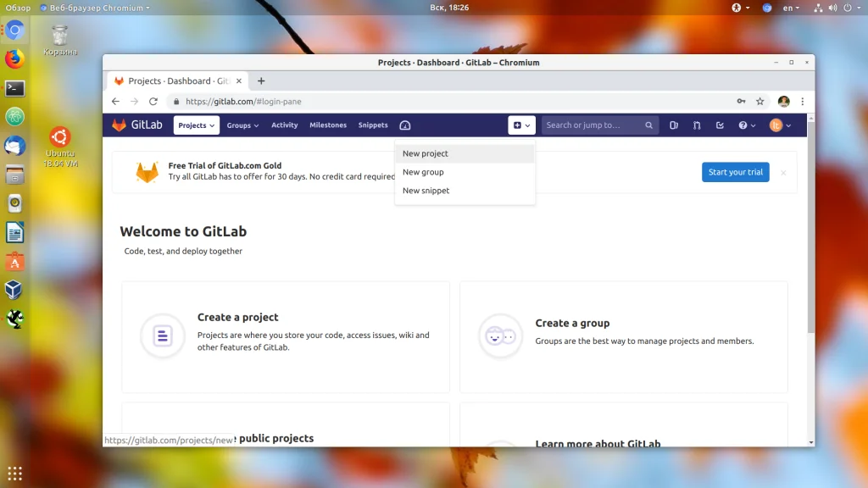Viewport: 868px width, 488px height.
Task: Open system power and volume menu
Action: pos(838,8)
